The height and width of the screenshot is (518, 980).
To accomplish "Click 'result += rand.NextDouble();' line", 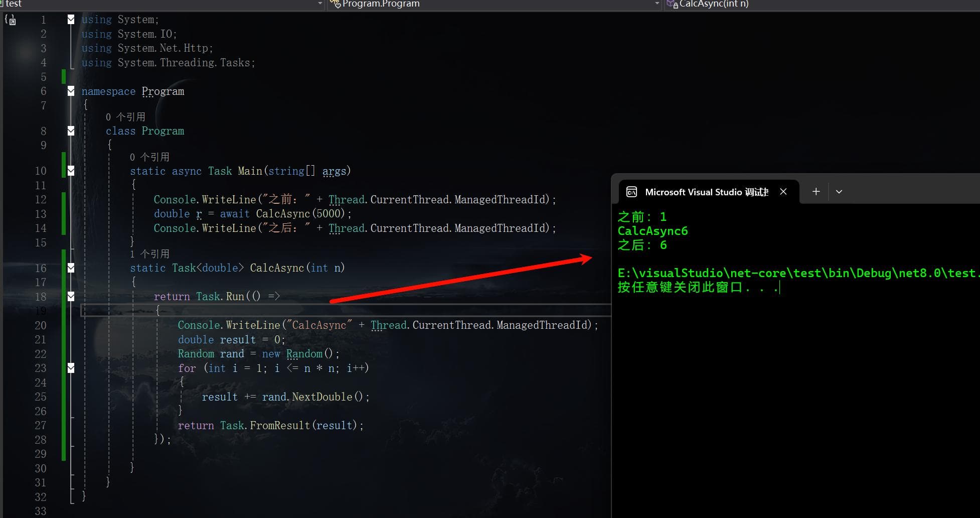I will pos(285,397).
